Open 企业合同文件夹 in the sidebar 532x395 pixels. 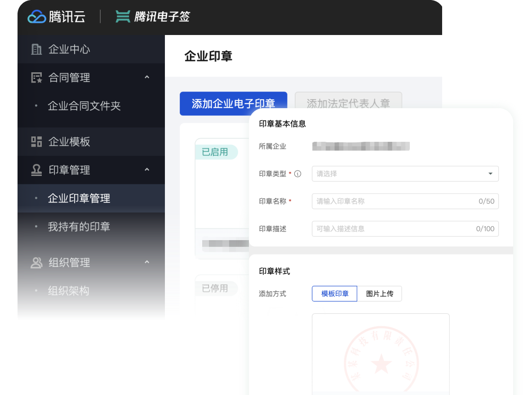coord(84,106)
